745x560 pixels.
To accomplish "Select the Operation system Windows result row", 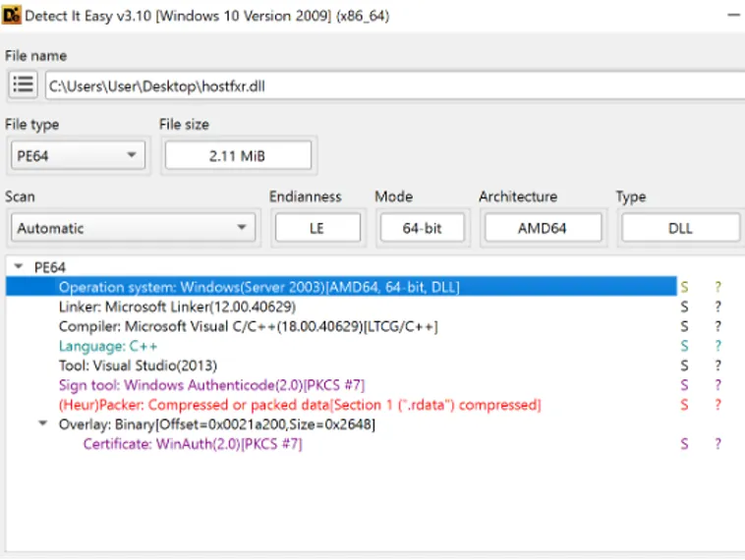I will [x=259, y=287].
